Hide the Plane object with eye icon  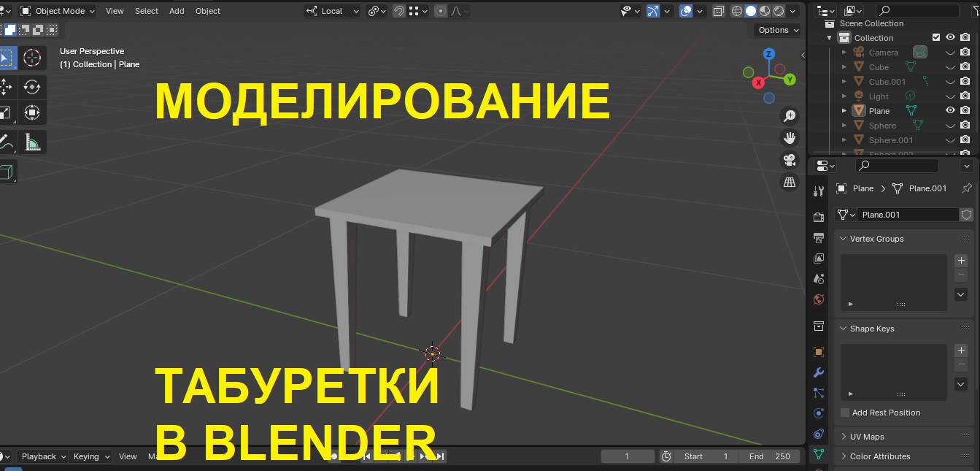(950, 111)
